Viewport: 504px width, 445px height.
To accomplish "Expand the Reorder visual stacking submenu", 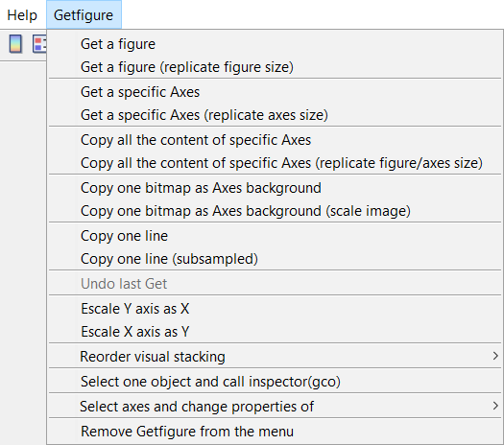I will tap(275, 357).
